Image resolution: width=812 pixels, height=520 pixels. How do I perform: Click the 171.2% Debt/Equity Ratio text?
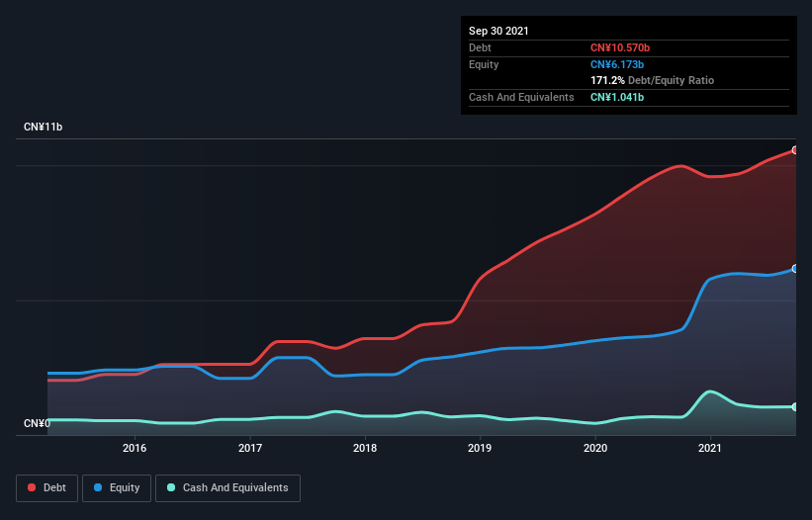[652, 80]
